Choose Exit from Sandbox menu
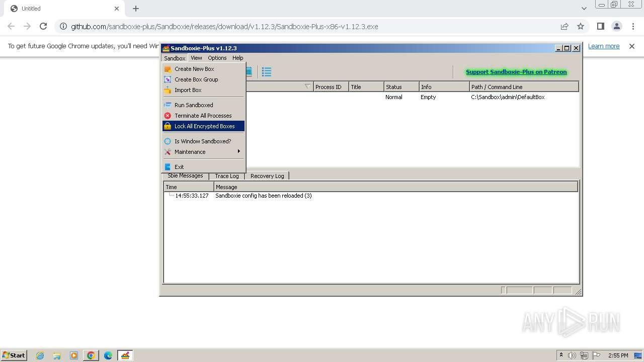 point(203,167)
